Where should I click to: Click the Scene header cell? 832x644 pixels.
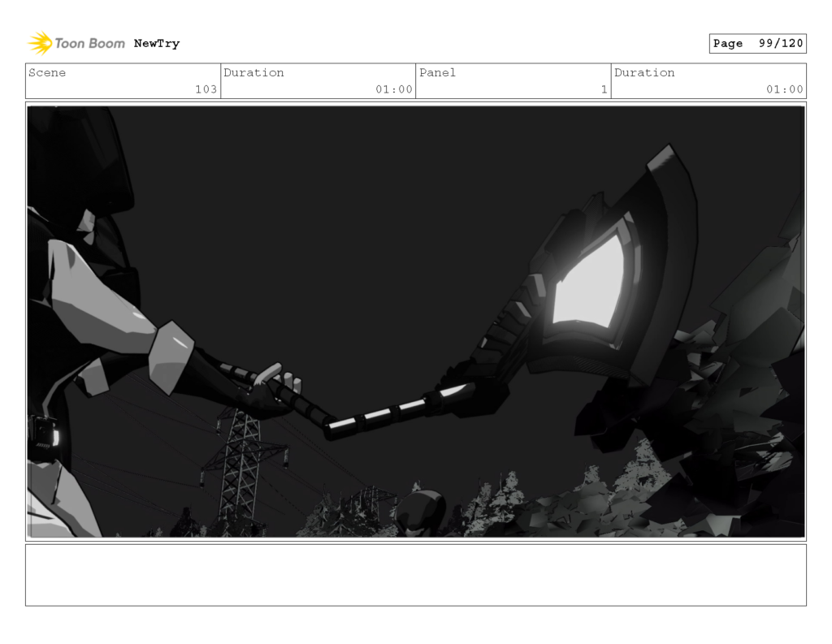click(x=49, y=72)
